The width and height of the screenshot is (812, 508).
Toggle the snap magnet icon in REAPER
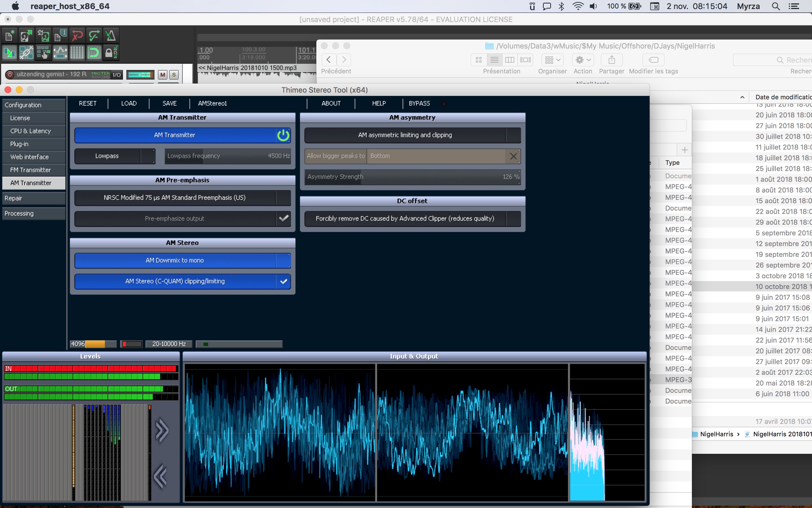94,52
